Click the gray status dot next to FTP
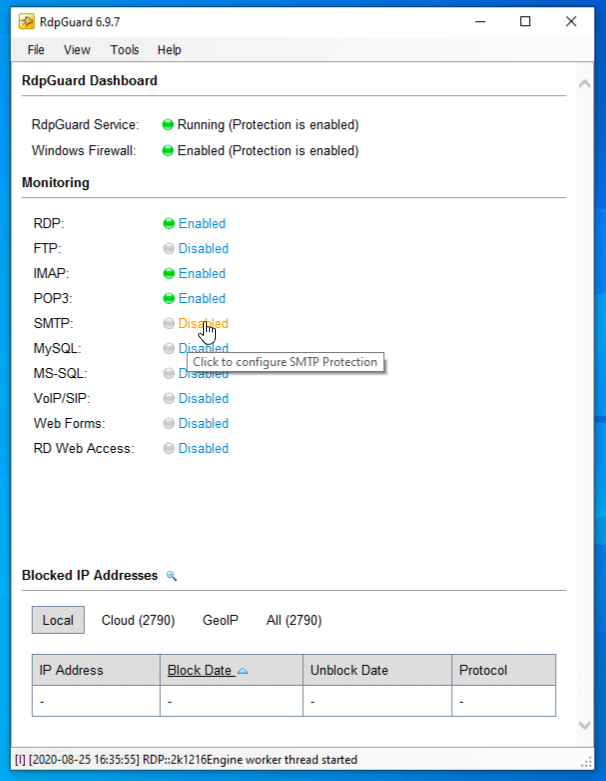The height and width of the screenshot is (781, 606). pos(168,249)
